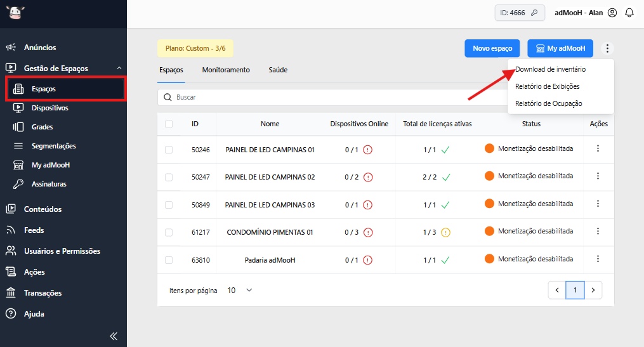Click Usuários e Permissões people icon
This screenshot has width=644, height=347.
click(11, 251)
